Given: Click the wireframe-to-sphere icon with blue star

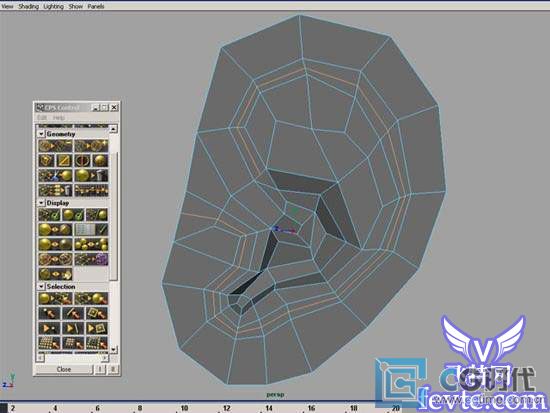Looking at the screenshot, I should point(55,175).
